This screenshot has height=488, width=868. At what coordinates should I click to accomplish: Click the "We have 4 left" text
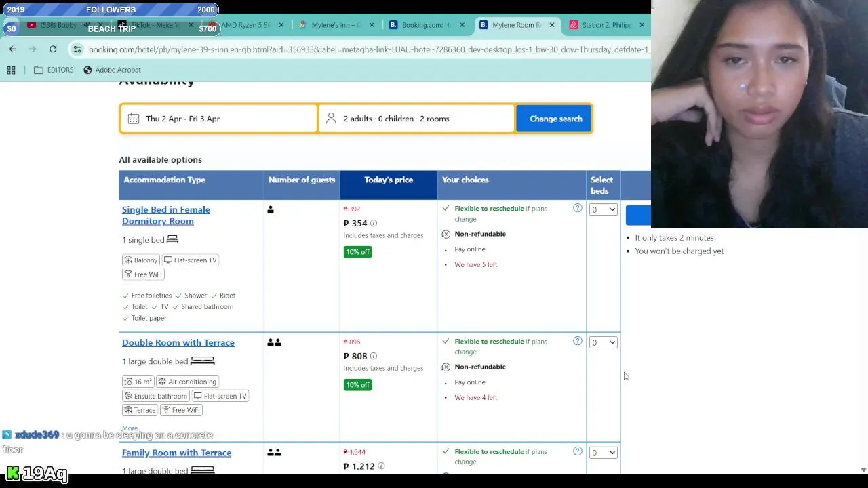coord(476,397)
